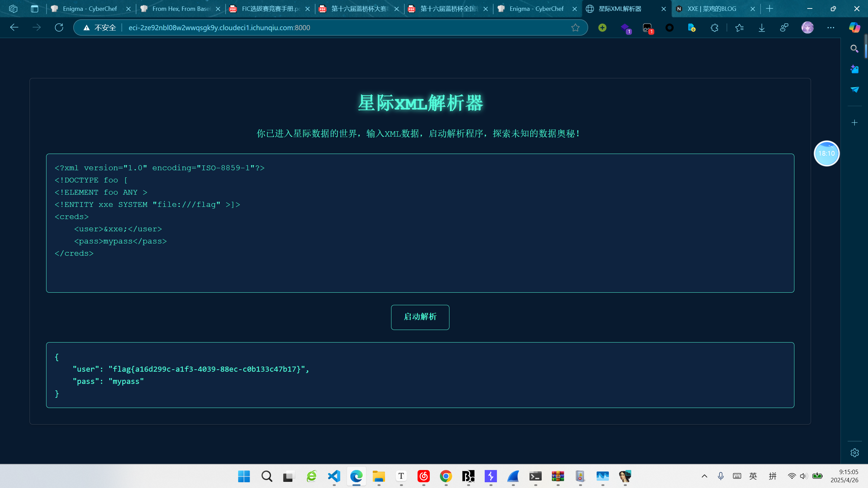Click the Edge sidebar search icon
The image size is (868, 488).
[x=854, y=48]
